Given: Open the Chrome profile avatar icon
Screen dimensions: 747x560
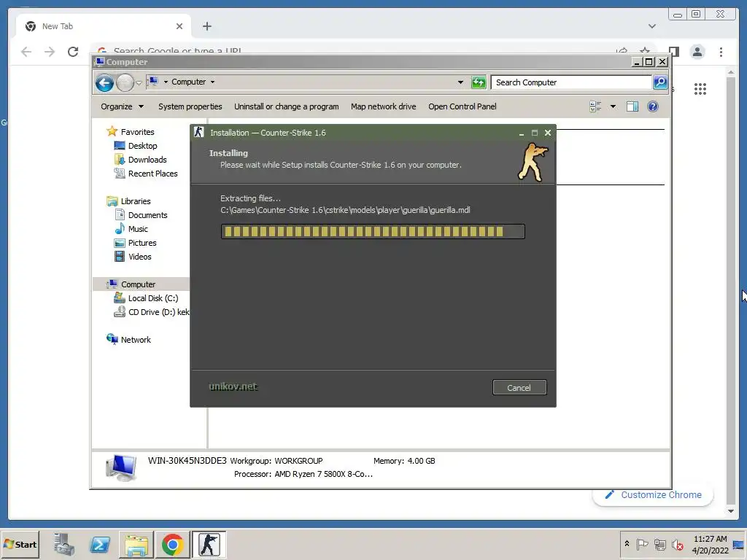Looking at the screenshot, I should coord(697,52).
